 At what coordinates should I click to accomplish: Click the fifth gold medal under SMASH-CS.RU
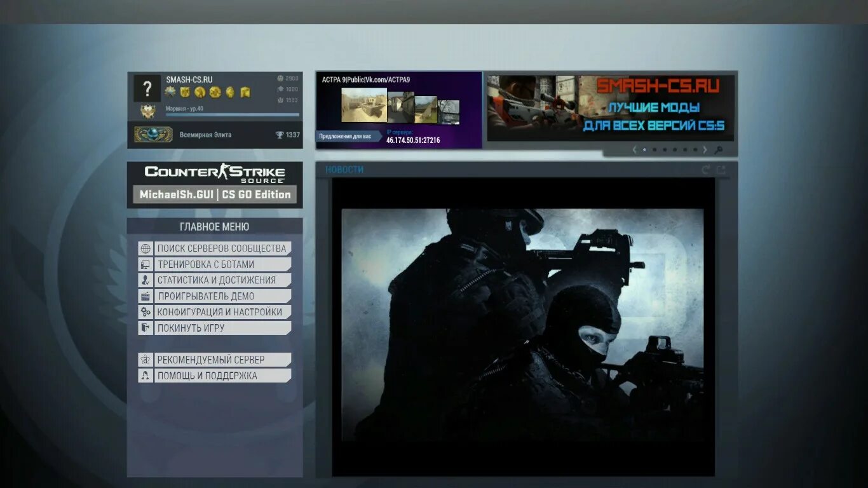coord(230,92)
